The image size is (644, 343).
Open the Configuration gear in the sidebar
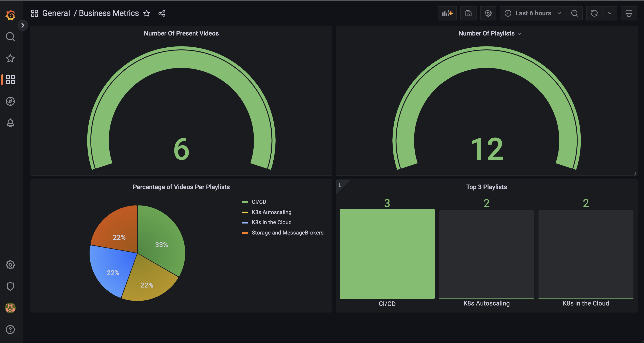click(10, 265)
